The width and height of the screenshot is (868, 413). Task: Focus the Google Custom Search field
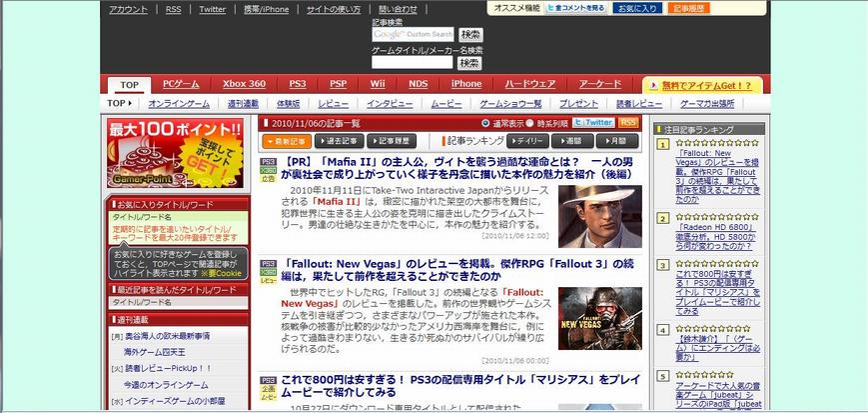[413, 34]
